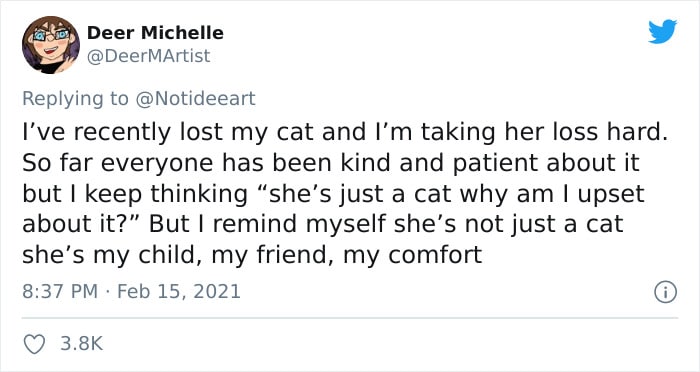The image size is (700, 372).
Task: Open the @DeerMArtist handle link
Action: 148,56
